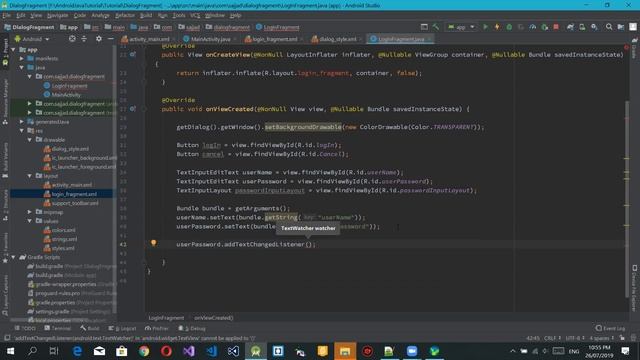Click override gutter icon beside onViewCreated
This screenshot has width=640, height=360.
coord(133,109)
